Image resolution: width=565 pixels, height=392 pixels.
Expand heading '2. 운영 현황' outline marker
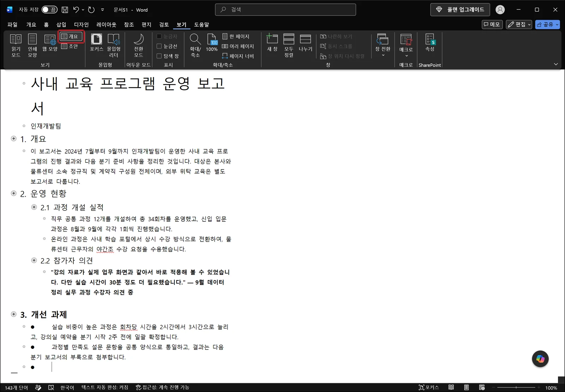14,193
